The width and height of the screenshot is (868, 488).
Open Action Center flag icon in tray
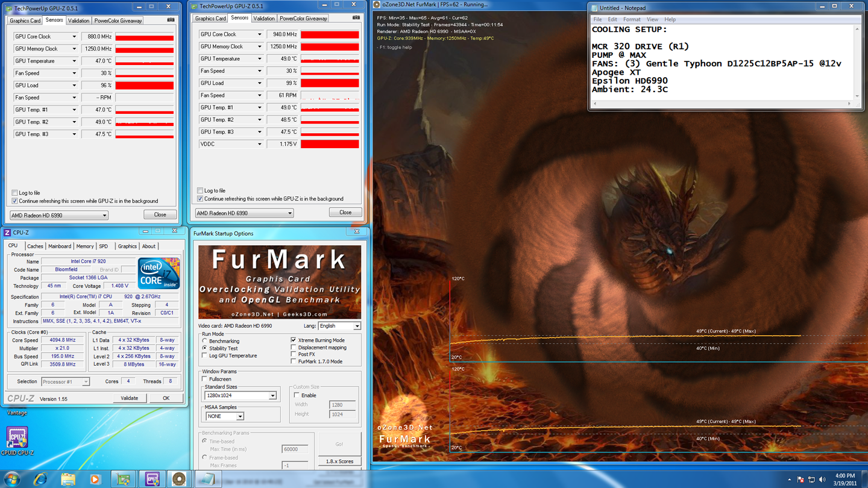800,480
